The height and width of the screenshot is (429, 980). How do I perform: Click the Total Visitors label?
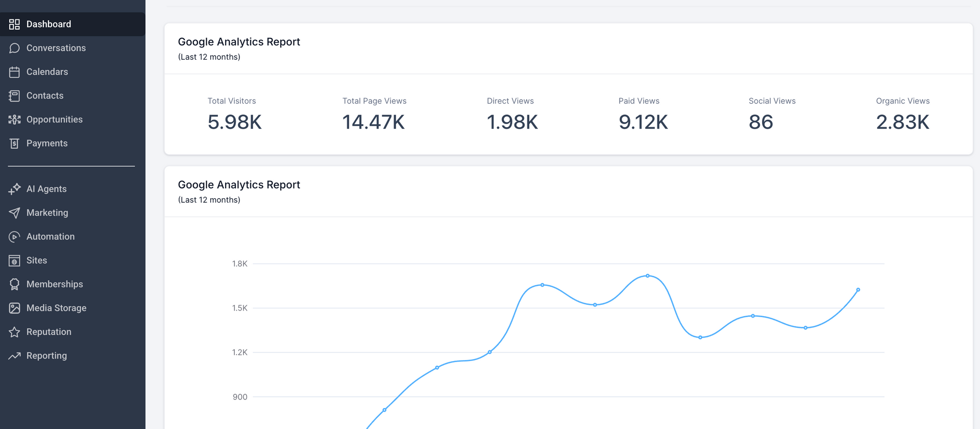point(232,101)
